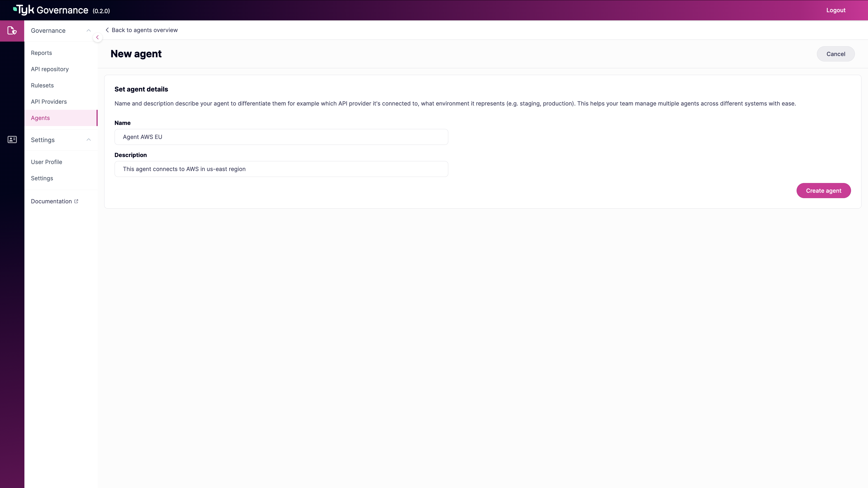
Task: Click the Tyk Governance logo
Action: click(51, 10)
